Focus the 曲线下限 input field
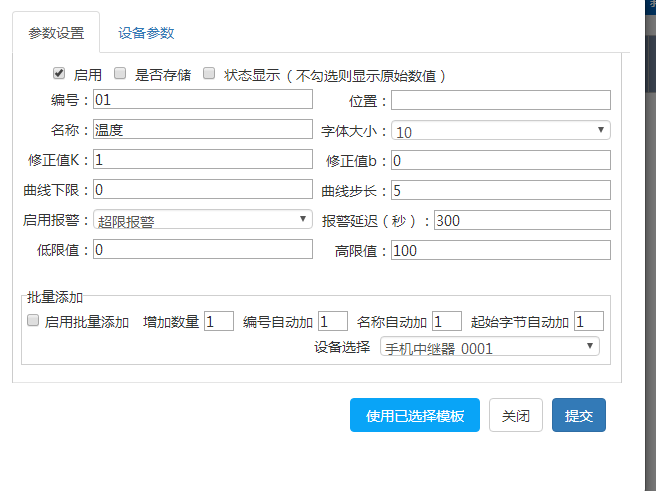 pos(203,189)
